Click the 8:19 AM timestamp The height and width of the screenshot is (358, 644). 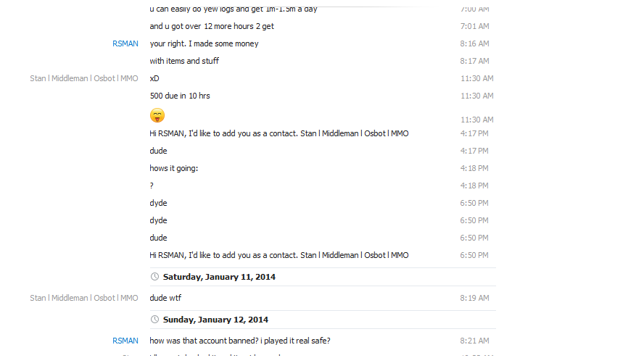pyautogui.click(x=474, y=298)
